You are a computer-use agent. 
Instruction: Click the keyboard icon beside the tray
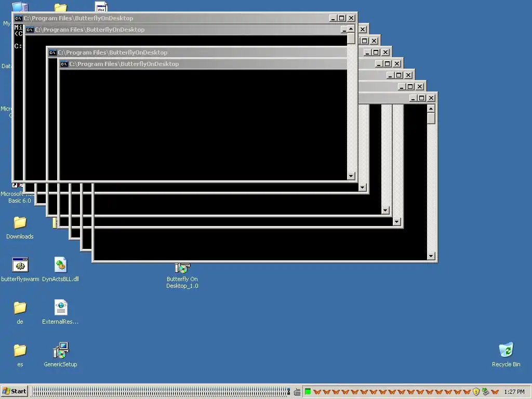click(x=297, y=392)
